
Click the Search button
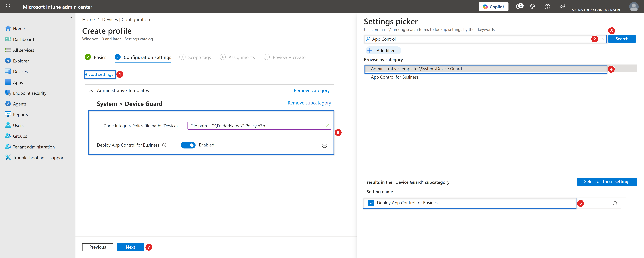click(622, 39)
